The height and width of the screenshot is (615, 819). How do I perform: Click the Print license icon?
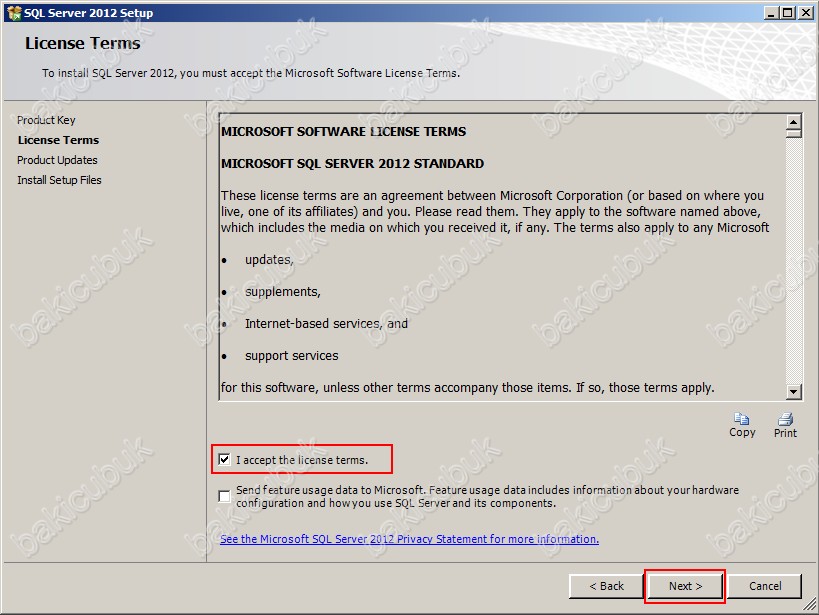coord(785,419)
